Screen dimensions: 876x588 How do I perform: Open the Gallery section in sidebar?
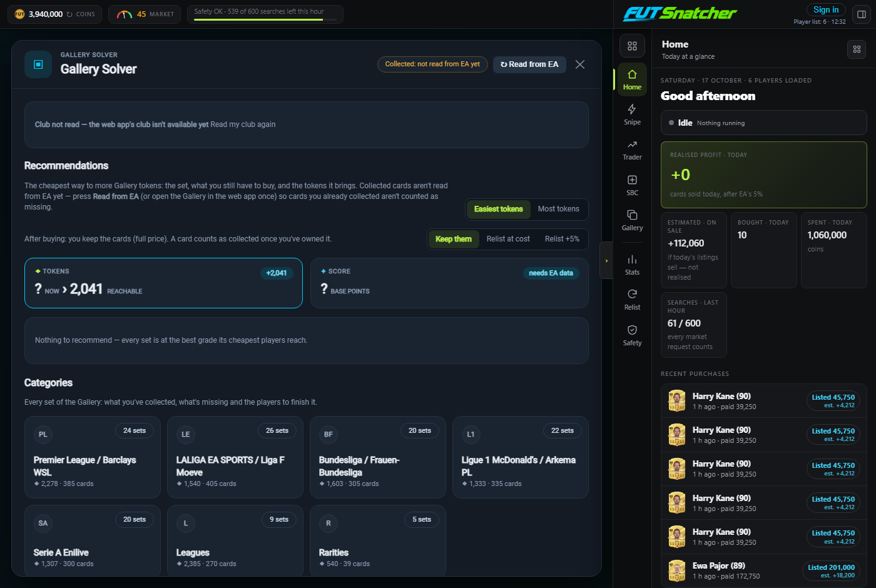[632, 221]
